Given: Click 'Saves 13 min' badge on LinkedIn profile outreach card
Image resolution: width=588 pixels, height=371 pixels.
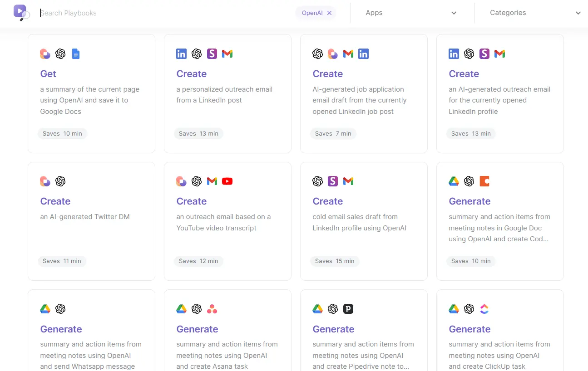Looking at the screenshot, I should [471, 134].
